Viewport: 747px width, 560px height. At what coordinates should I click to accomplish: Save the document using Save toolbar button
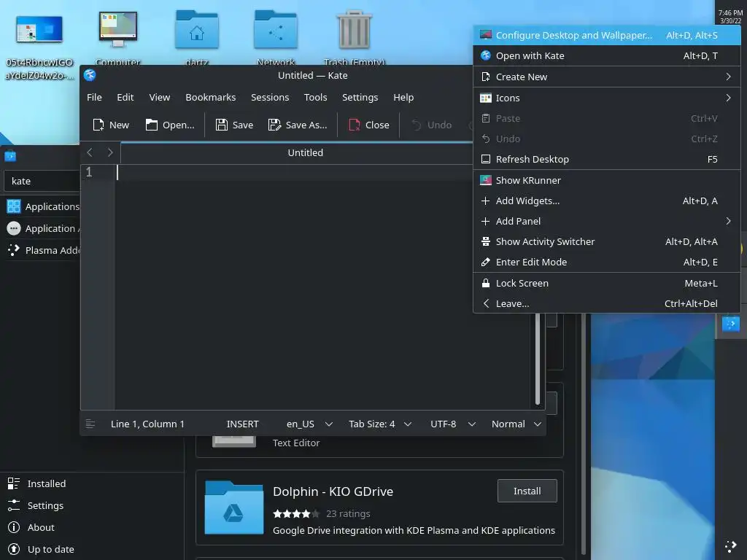click(x=234, y=125)
